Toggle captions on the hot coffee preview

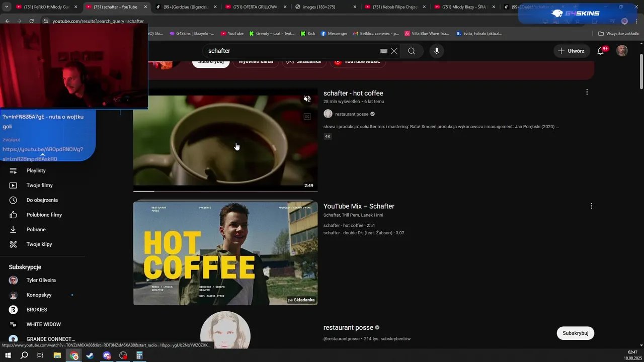[x=307, y=117]
